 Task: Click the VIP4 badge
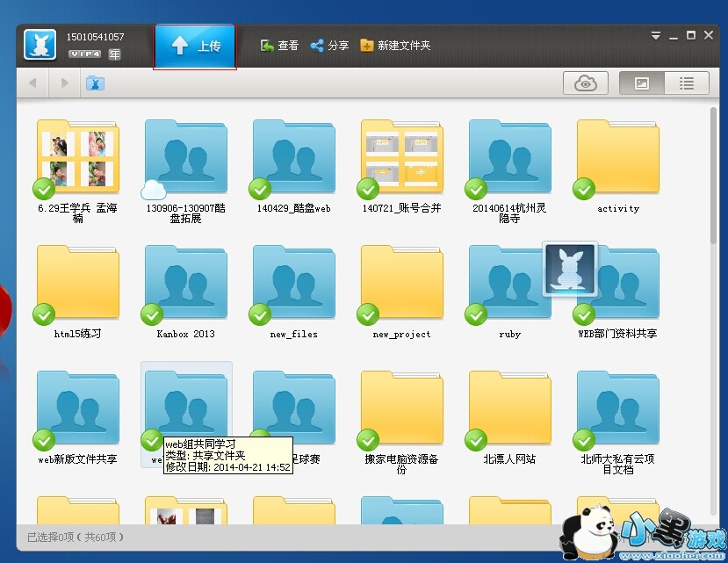point(85,54)
